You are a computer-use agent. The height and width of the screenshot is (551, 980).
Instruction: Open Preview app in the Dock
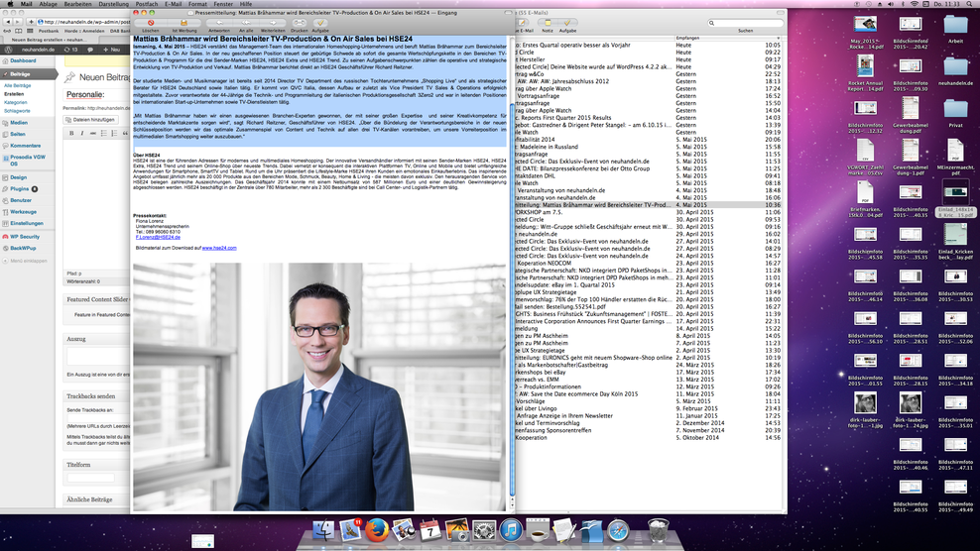point(404,530)
